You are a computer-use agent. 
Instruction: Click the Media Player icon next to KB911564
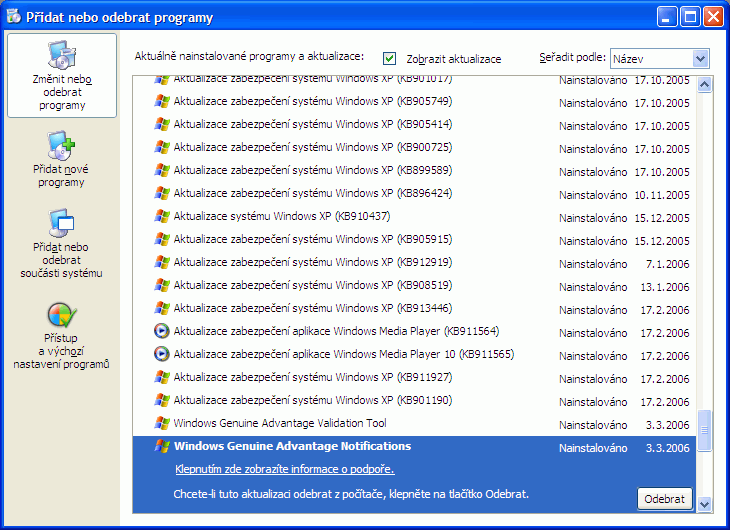pyautogui.click(x=162, y=331)
